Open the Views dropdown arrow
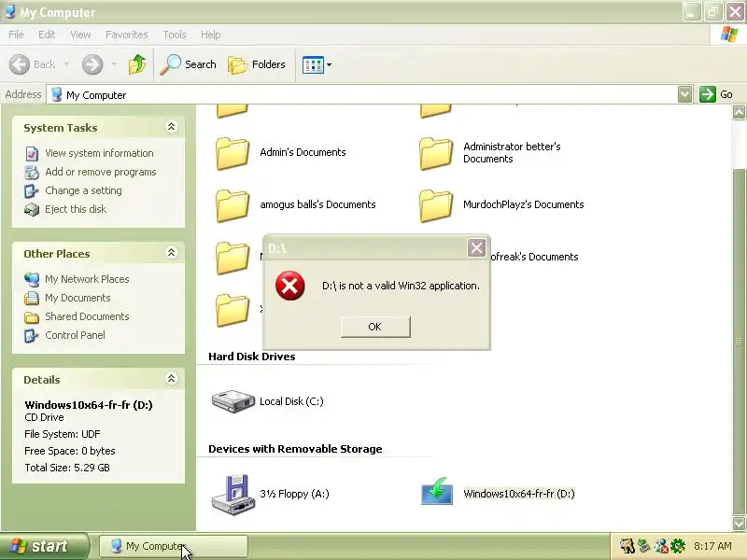The height and width of the screenshot is (560, 747). 330,64
